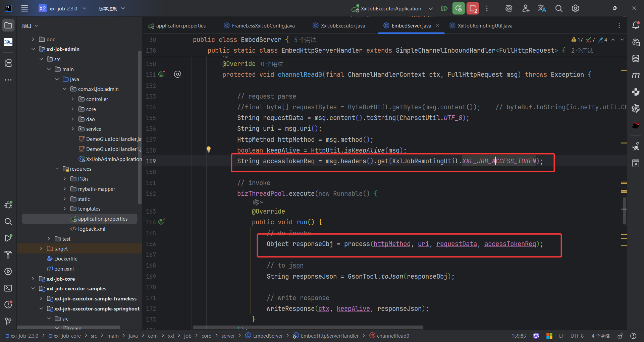Open the Maven tool window
This screenshot has width=644, height=342.
pos(636,75)
